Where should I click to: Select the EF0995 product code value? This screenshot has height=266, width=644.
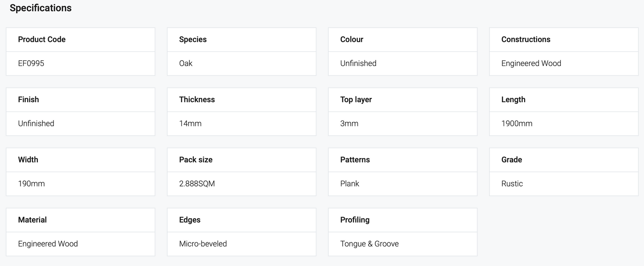(31, 63)
